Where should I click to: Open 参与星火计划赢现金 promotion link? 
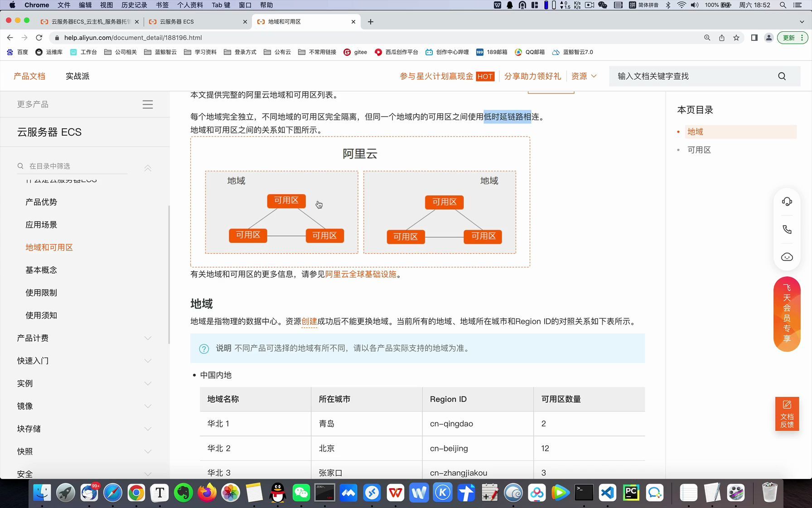(447, 76)
